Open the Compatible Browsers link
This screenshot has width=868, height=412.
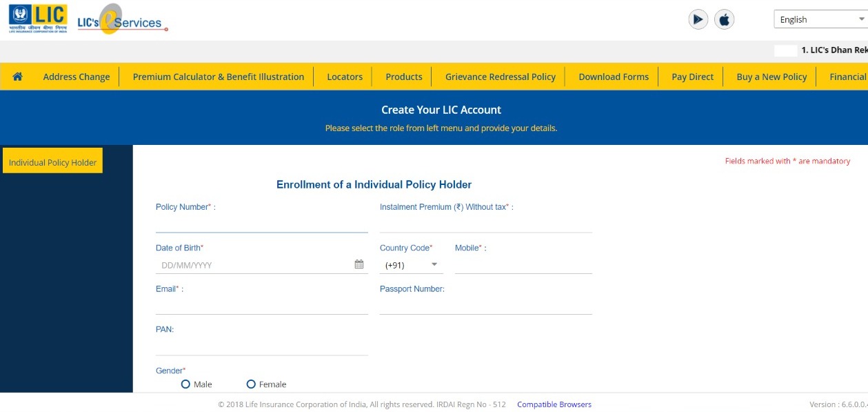(x=554, y=404)
